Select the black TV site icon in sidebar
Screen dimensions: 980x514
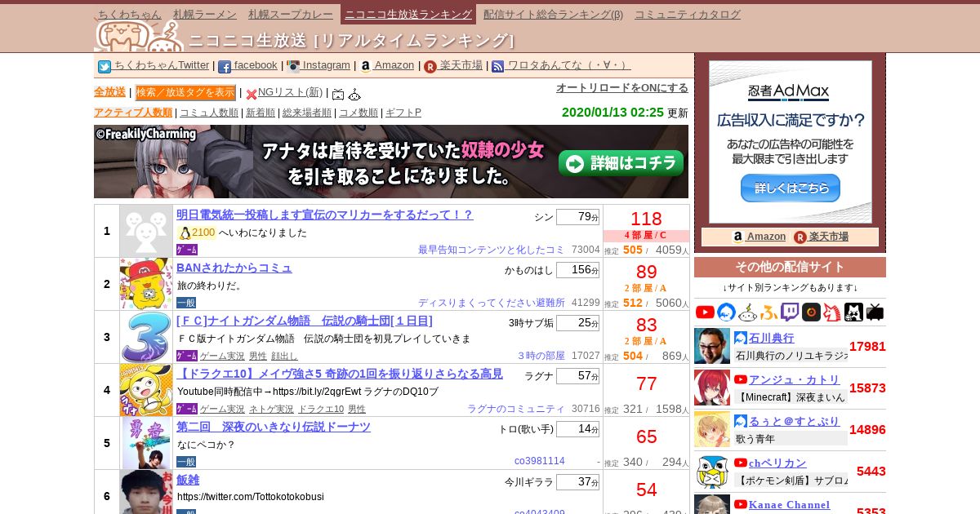875,312
